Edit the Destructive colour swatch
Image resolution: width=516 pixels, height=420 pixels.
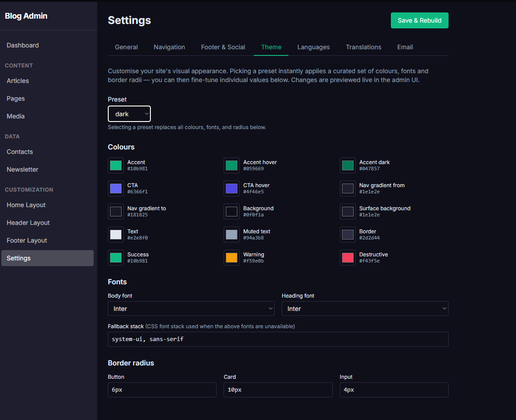point(348,258)
